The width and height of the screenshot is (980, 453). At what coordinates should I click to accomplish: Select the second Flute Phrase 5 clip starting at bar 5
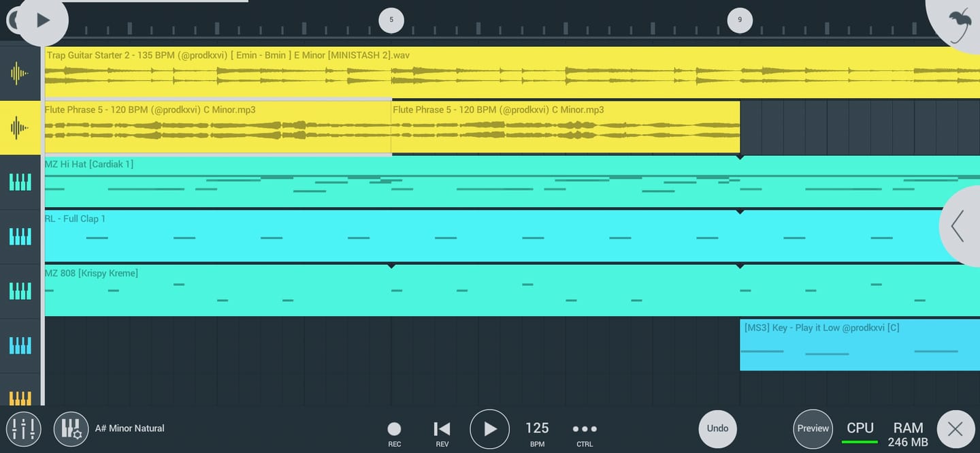[x=566, y=127]
